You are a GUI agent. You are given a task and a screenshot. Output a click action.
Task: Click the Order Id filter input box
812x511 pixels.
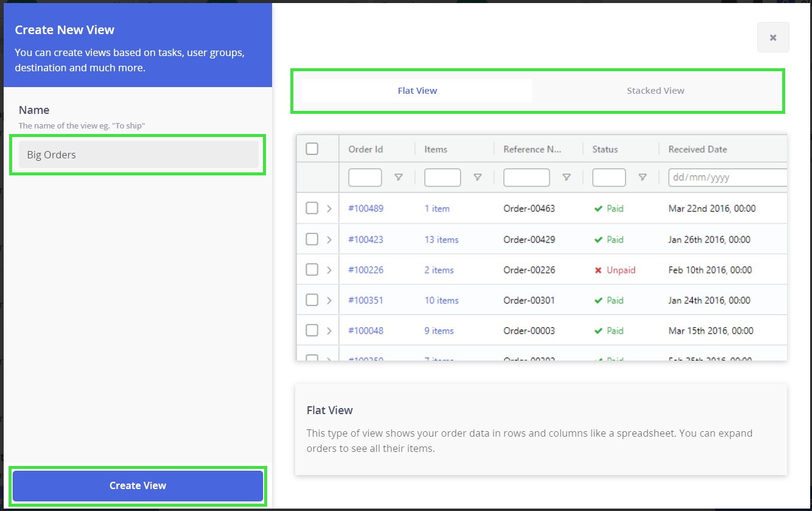(x=365, y=177)
